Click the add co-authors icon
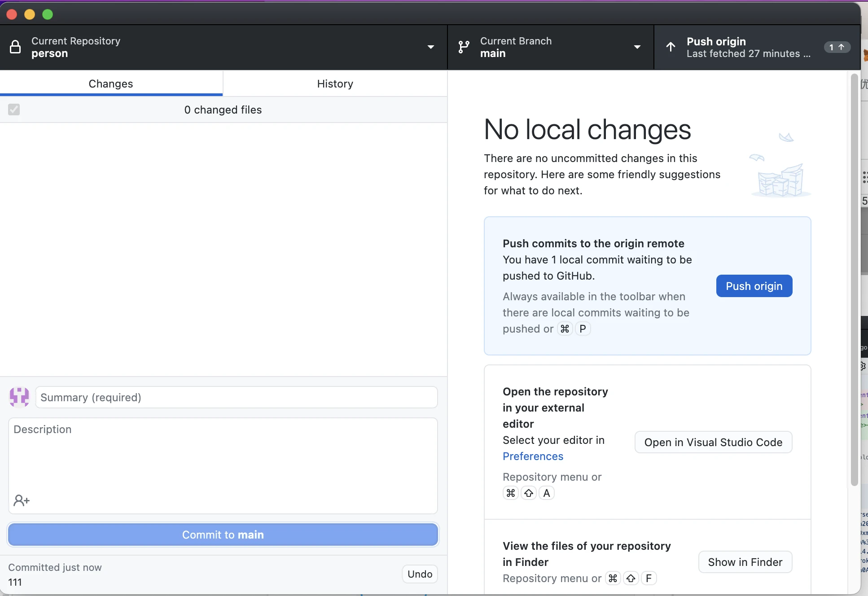868x596 pixels. [x=22, y=500]
